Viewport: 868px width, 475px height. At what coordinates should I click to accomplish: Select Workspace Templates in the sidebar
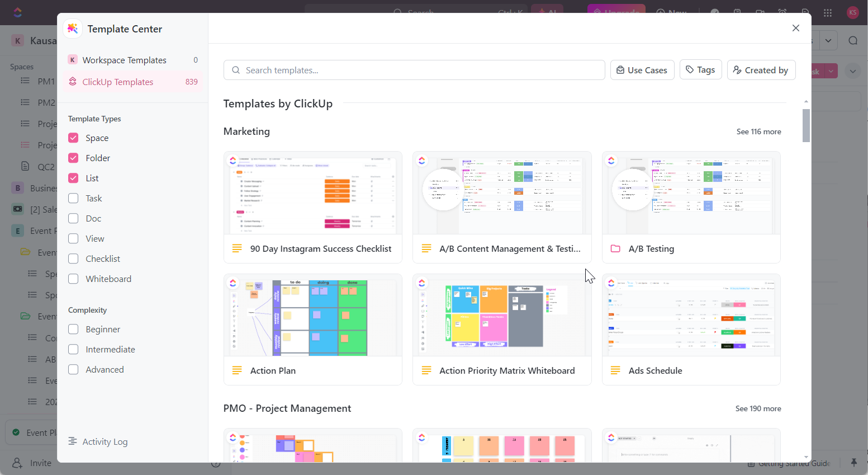coord(132,60)
